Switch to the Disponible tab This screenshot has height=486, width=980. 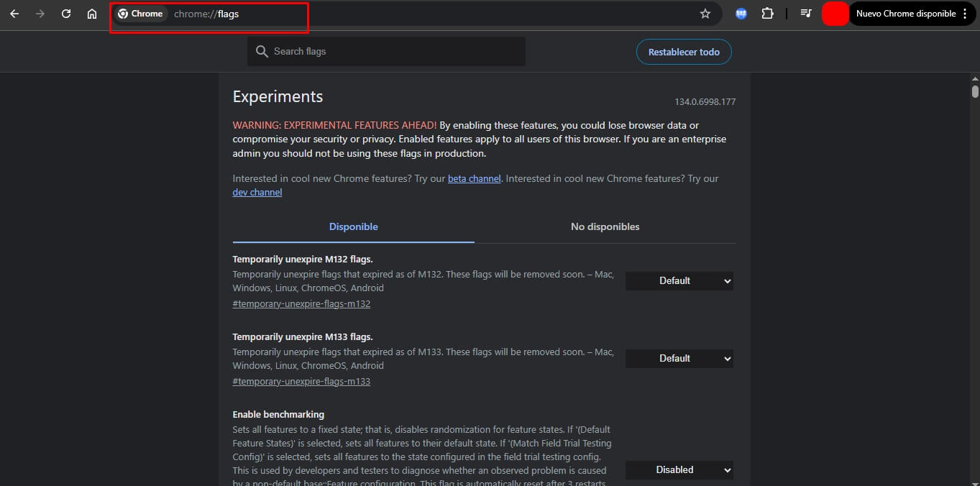pos(353,226)
